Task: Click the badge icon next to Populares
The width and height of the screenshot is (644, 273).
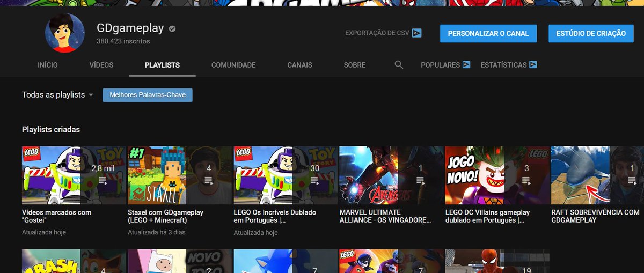Action: (466, 65)
